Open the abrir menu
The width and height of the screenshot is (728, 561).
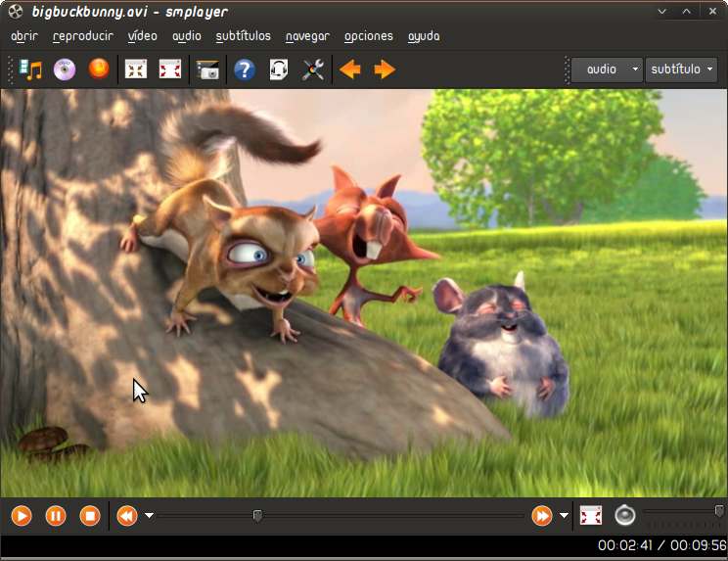(24, 36)
